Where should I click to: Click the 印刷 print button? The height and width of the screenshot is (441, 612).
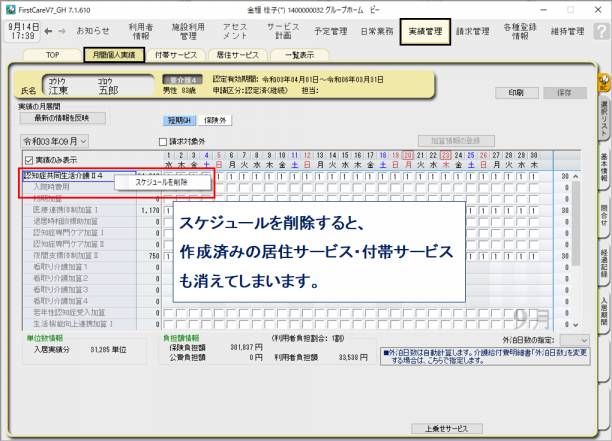515,92
